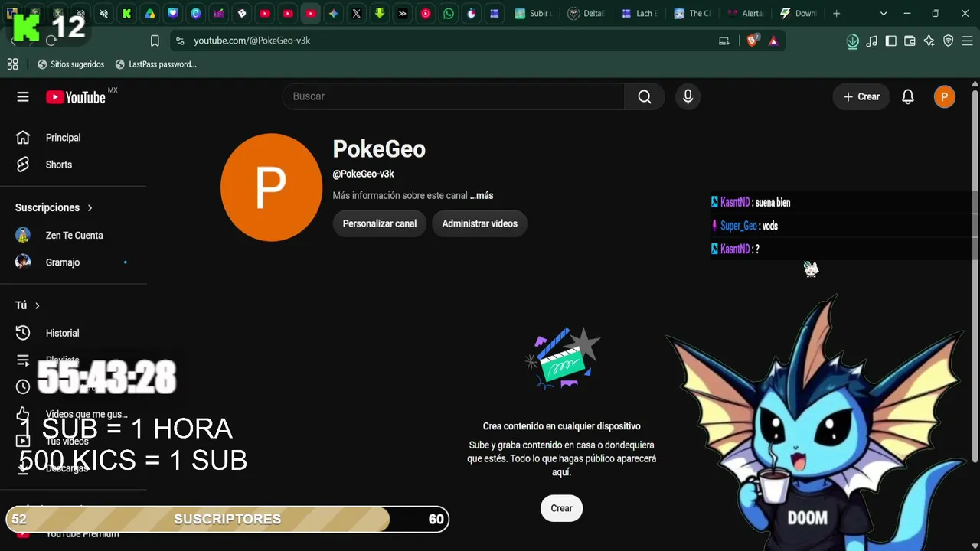
Task: Click the Brave Rewards triangle icon
Action: pyautogui.click(x=773, y=41)
